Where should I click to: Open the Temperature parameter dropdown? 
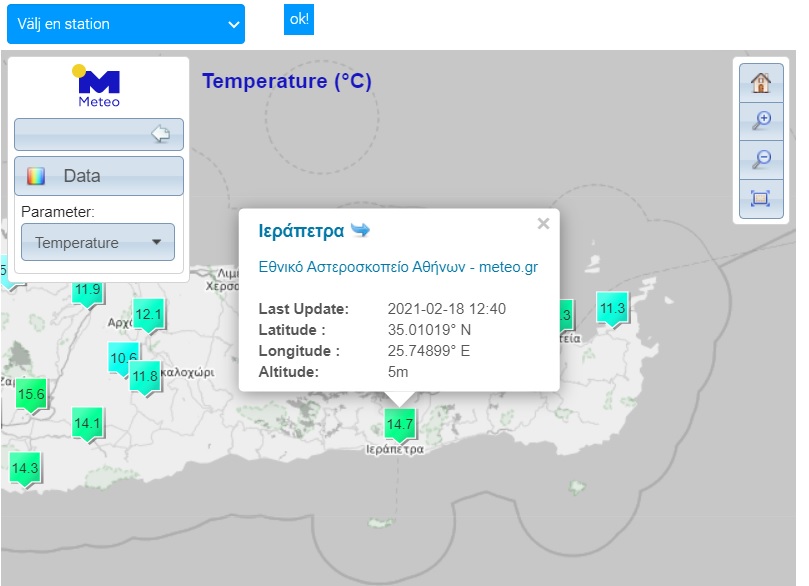click(x=98, y=242)
